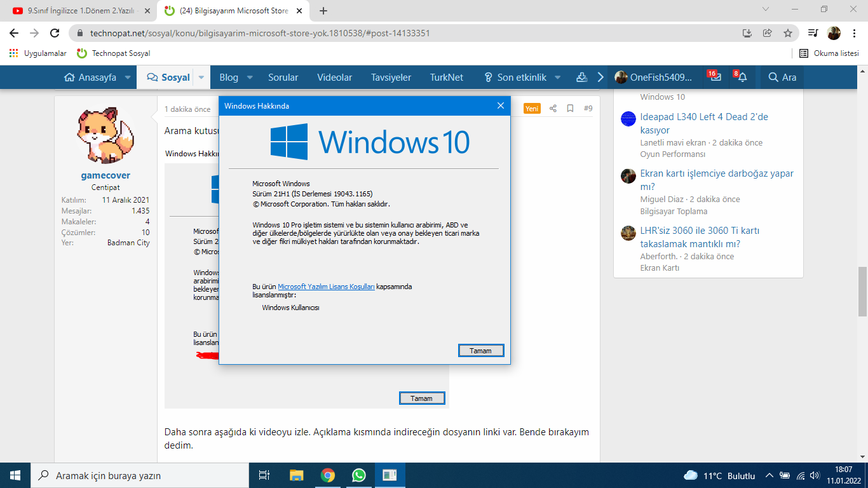Open the Chrome profile avatar
The image size is (868, 488).
[834, 33]
